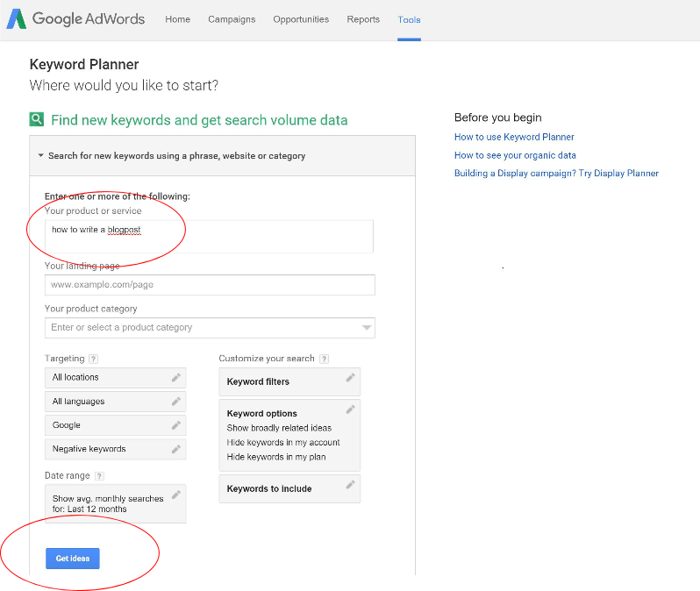Edit date range via pencil icon
The height and width of the screenshot is (591, 700).
coord(176,495)
